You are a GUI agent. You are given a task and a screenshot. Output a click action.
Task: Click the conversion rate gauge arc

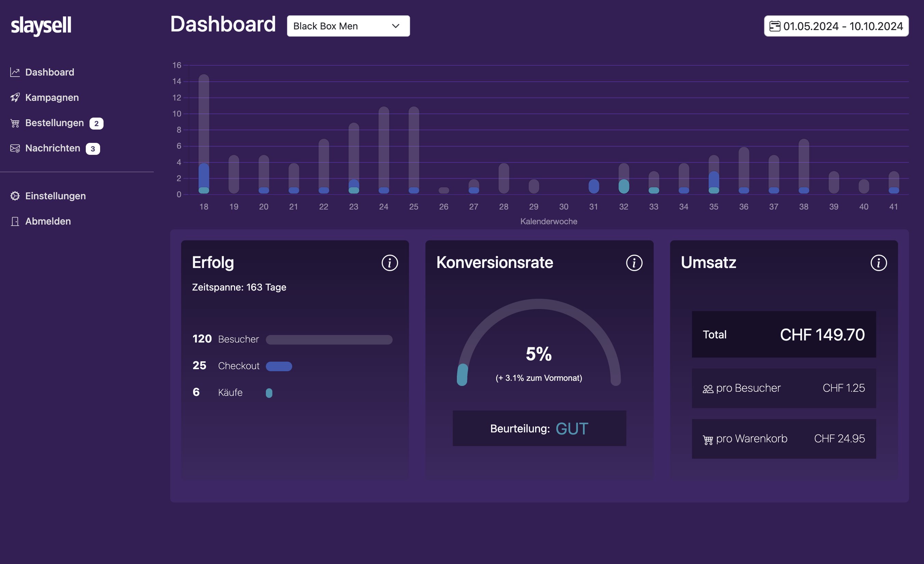(539, 305)
